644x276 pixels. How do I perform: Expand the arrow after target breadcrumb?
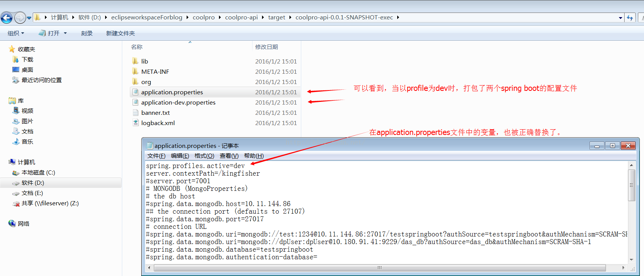coord(290,17)
